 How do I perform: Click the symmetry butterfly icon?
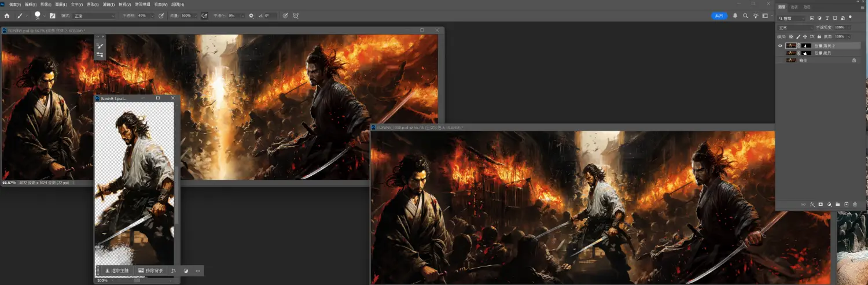[x=296, y=16]
